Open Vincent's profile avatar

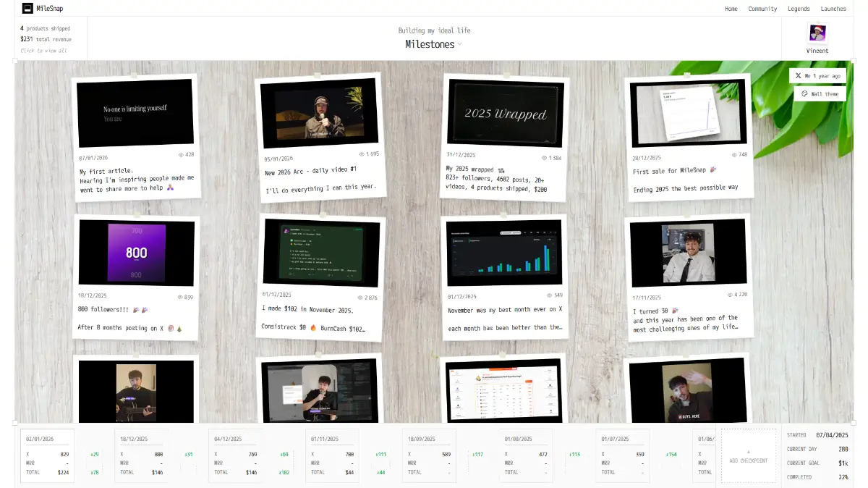(x=817, y=33)
